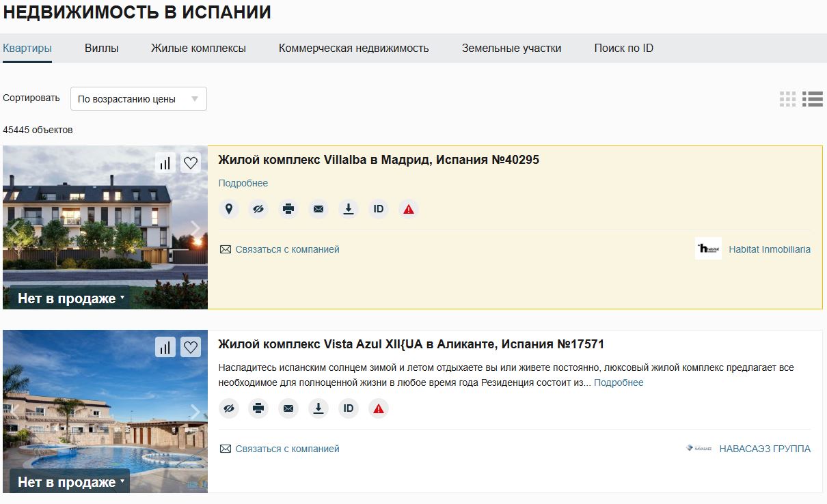Switch to list view layout

click(x=813, y=99)
